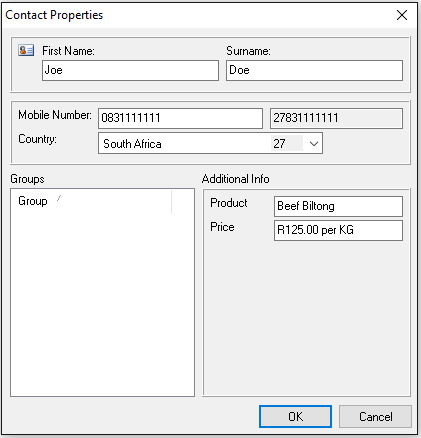421x438 pixels.
Task: Confirm changes with the OK button
Action: (x=295, y=416)
